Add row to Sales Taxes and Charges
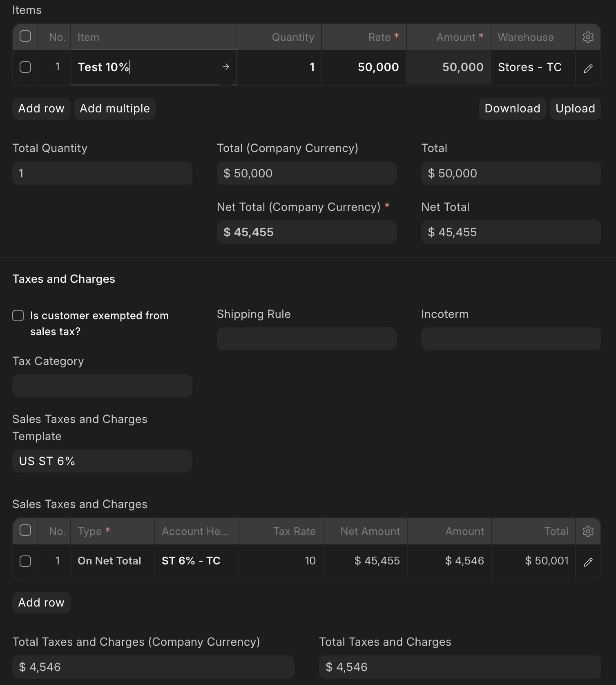This screenshot has height=685, width=616. 41,603
